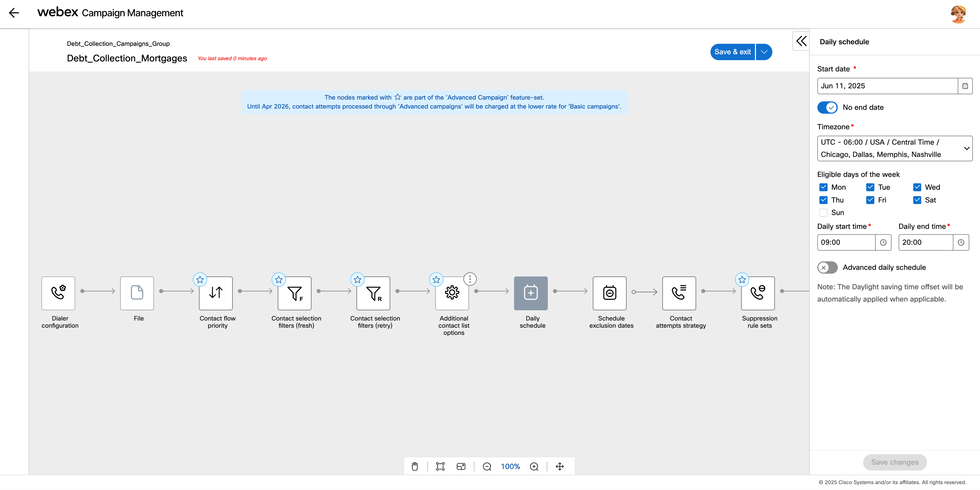Enable Advanced daily schedule toggle
This screenshot has width=980, height=490.
(x=827, y=267)
